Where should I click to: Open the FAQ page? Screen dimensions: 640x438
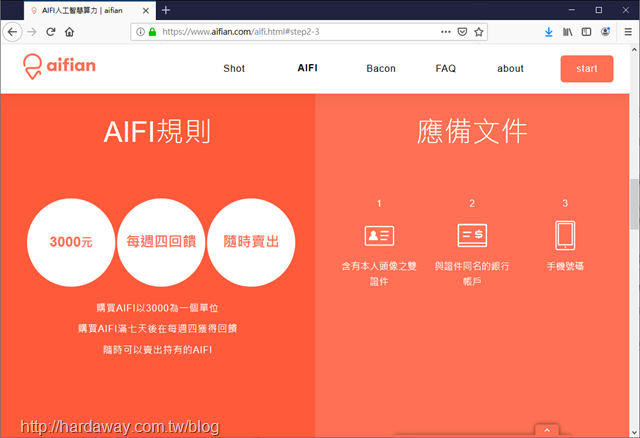pos(445,69)
